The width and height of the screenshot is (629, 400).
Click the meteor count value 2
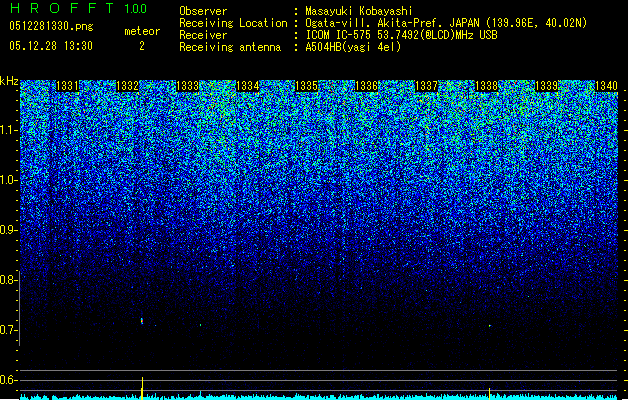pos(142,46)
